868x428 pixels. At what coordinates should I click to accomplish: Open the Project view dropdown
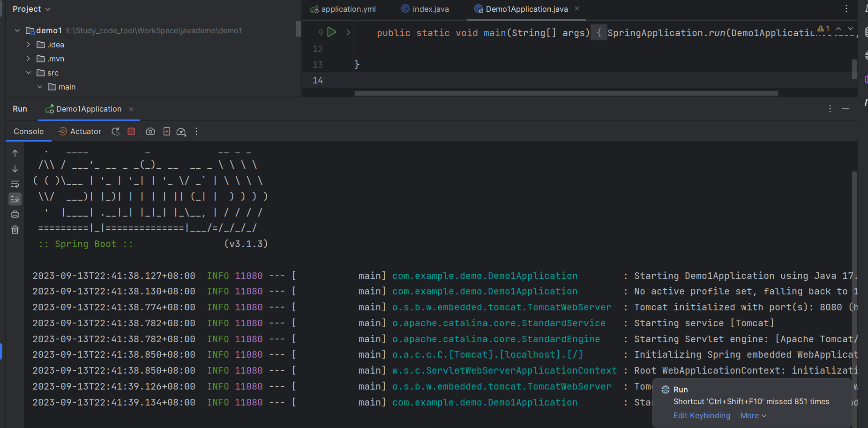coord(31,9)
